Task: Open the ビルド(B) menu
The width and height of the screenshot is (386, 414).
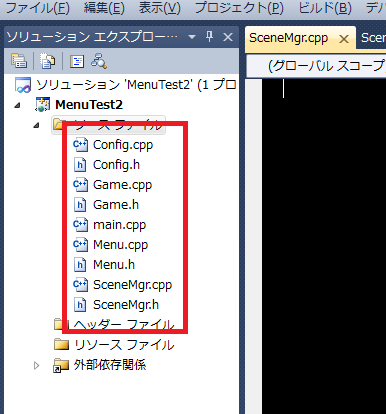Action: 325,8
